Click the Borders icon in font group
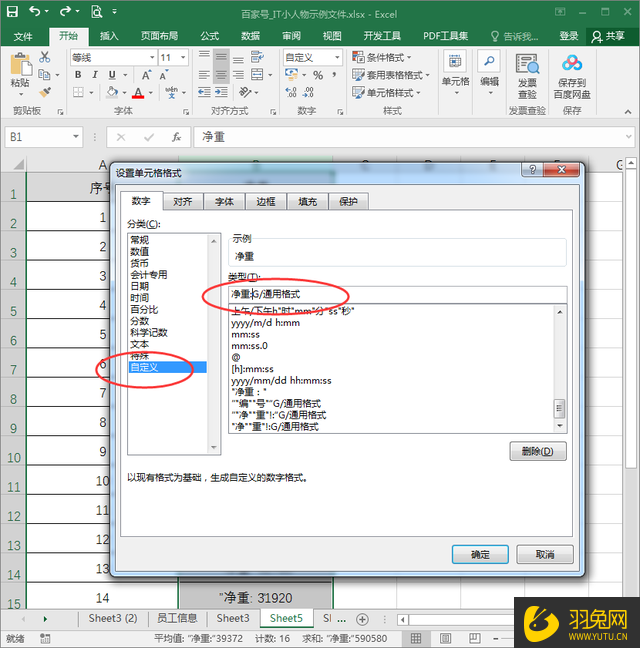The height and width of the screenshot is (648, 640). point(78,92)
